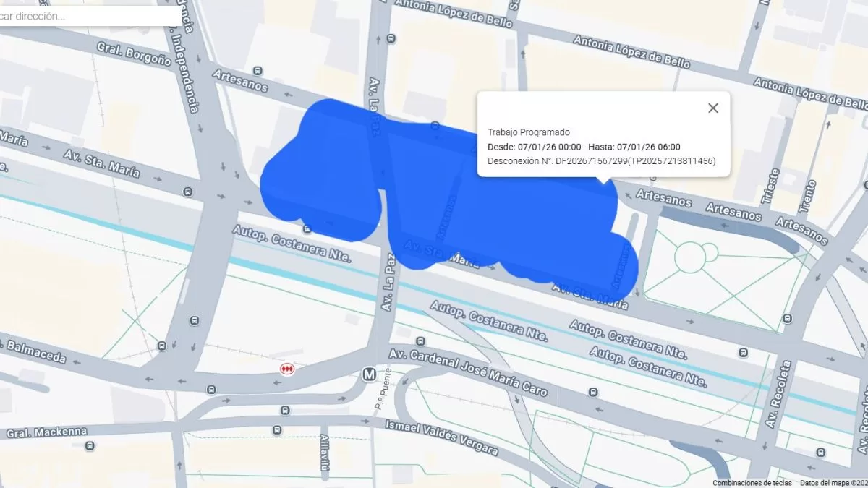
Task: Select bus stop icon left of Autop. Costanera Nte. label
Action: click(x=308, y=230)
